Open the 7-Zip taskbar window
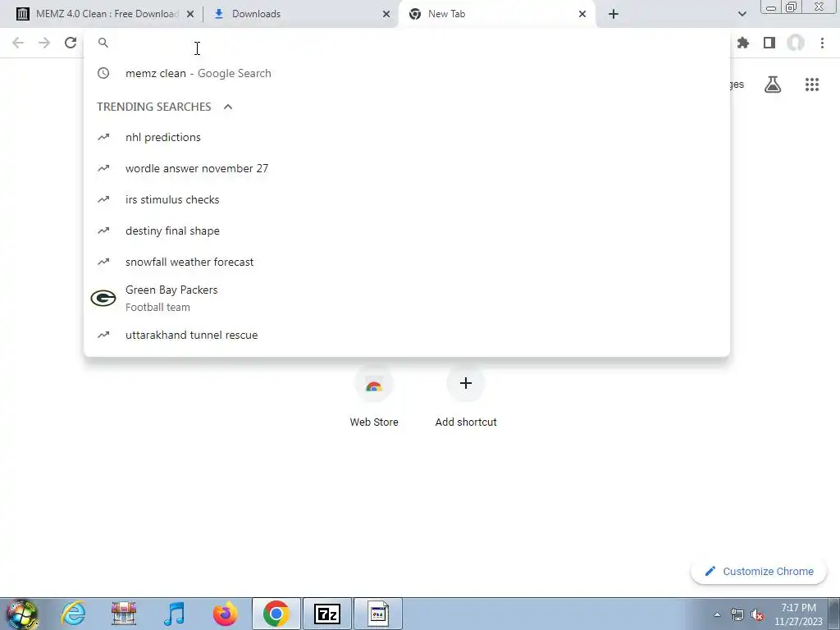 point(327,614)
